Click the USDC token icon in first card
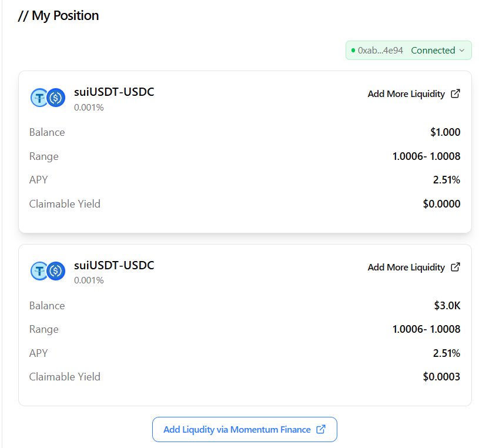The width and height of the screenshot is (479, 448). point(56,98)
